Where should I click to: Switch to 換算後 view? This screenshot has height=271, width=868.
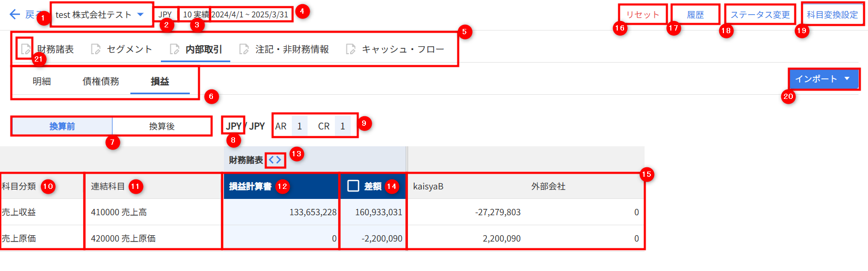(162, 126)
